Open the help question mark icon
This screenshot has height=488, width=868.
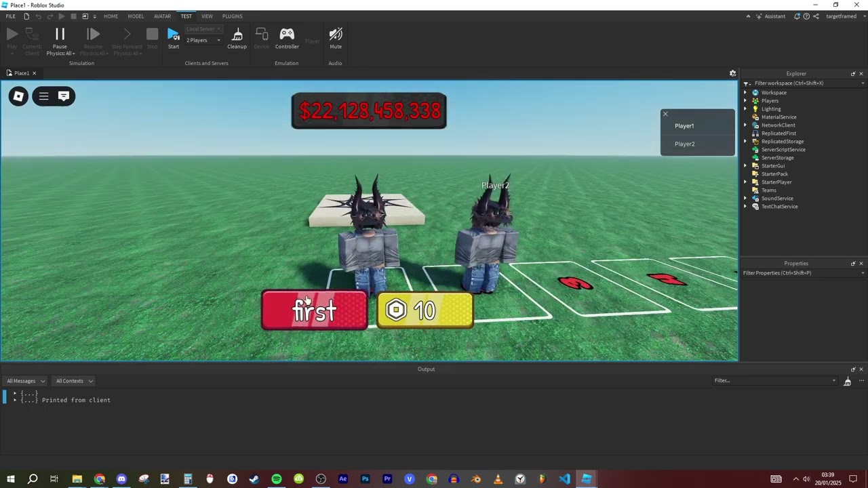806,16
